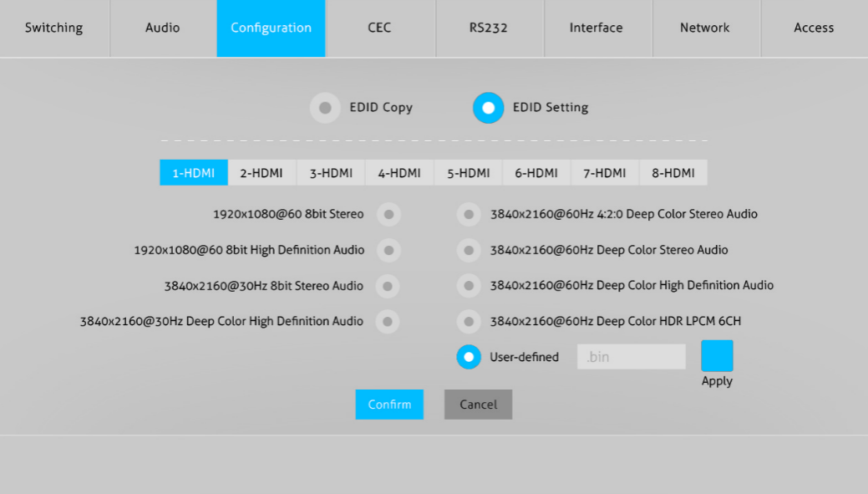Screen dimensions: 868x494
Task: Select the EDID Copy radio option
Action: coord(325,108)
